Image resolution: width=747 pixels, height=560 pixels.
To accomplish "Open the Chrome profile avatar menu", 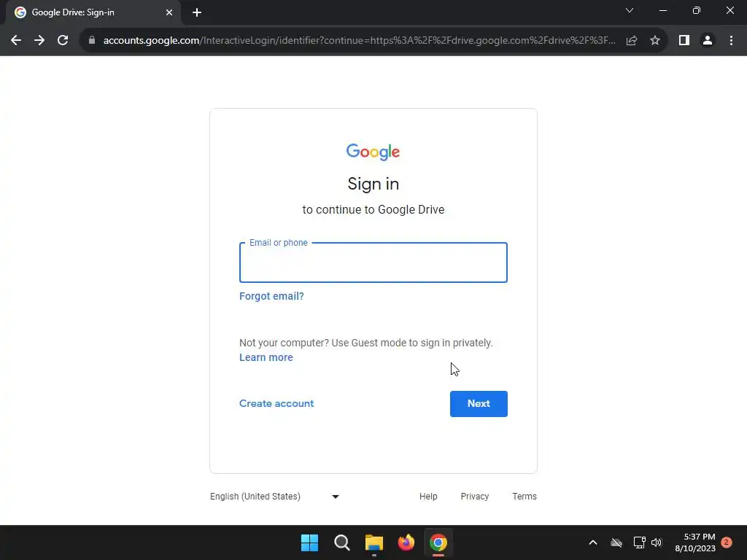I will tap(708, 41).
